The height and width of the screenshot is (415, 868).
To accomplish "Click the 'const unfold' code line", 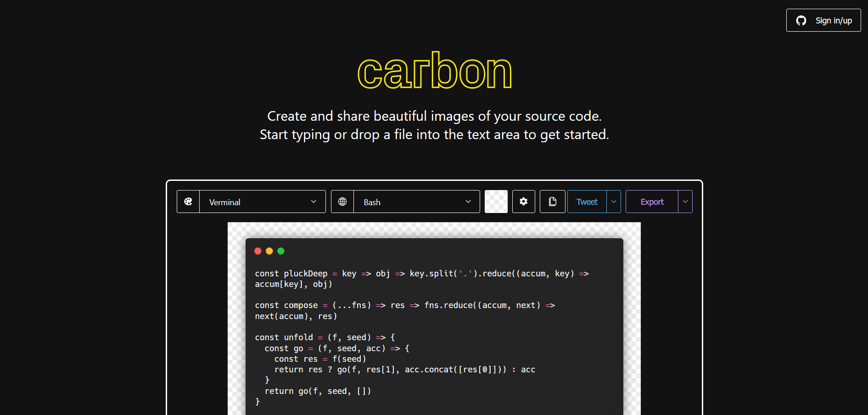I will (325, 337).
